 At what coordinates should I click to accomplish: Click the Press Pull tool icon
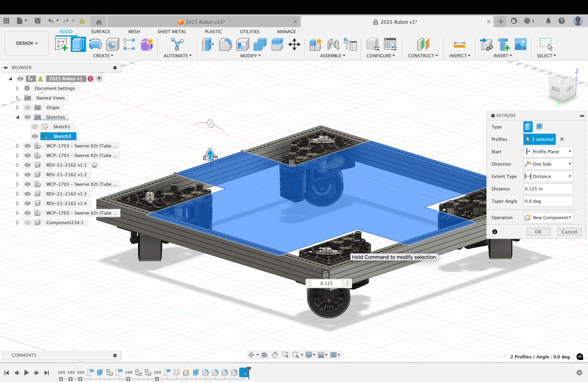208,44
